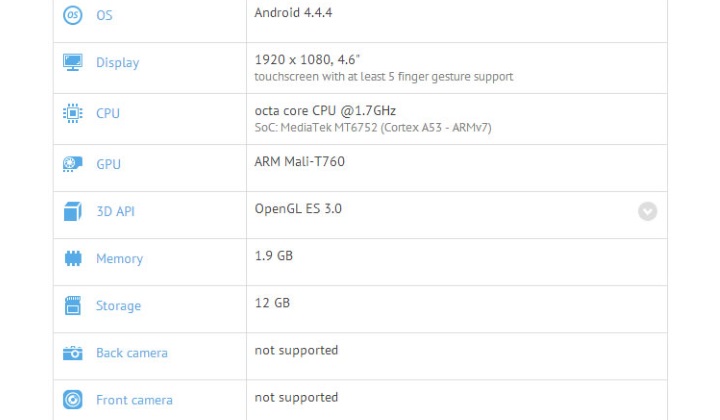Click the ARM Mali-T760 value
The height and width of the screenshot is (420, 720).
tap(300, 161)
